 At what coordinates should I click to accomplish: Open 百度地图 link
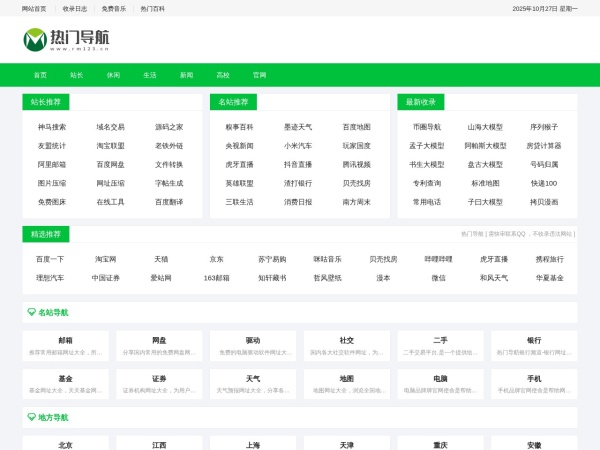pos(357,127)
